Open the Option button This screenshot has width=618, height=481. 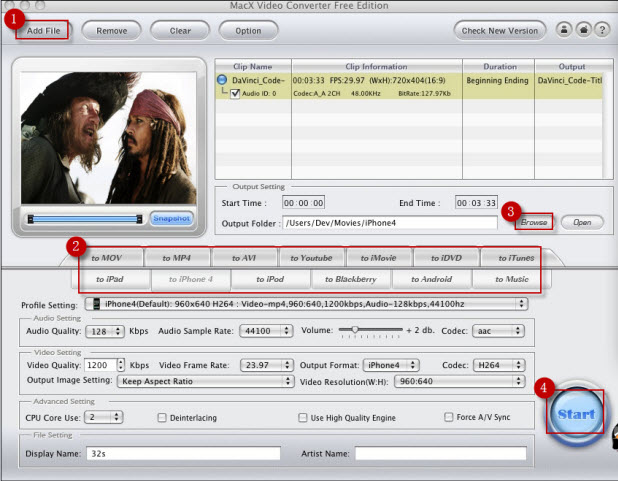[248, 30]
